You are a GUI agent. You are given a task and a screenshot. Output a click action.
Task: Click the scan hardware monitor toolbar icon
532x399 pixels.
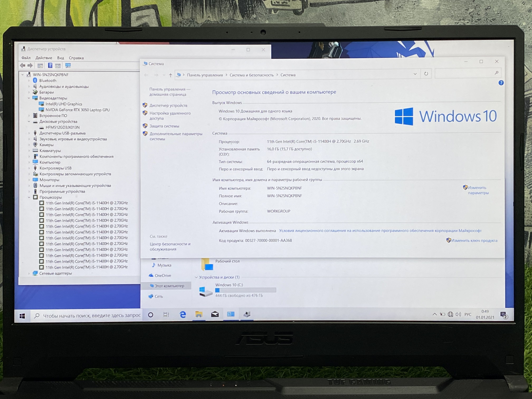coord(68,65)
